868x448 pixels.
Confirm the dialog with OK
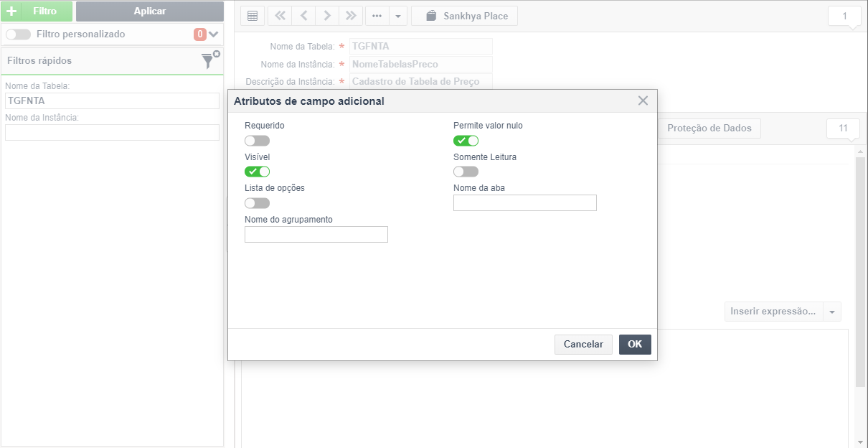pos(635,345)
